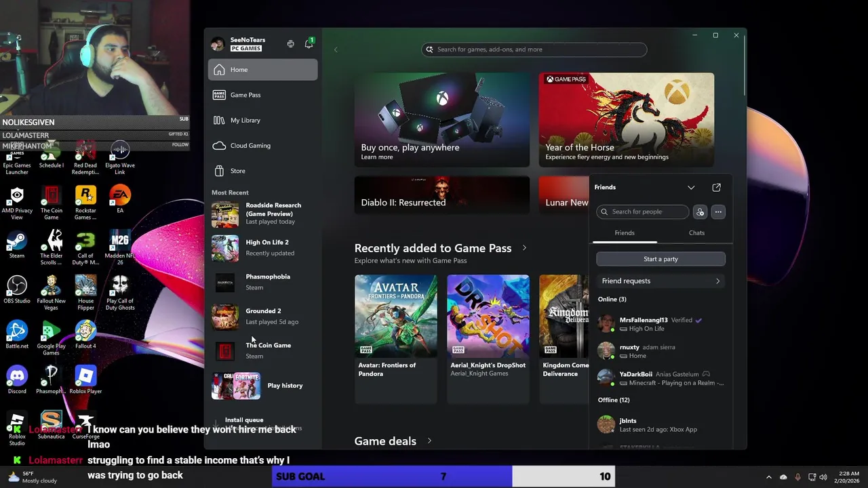Open AMD Privacy View desktop icon
This screenshot has width=868, height=488.
(17, 203)
